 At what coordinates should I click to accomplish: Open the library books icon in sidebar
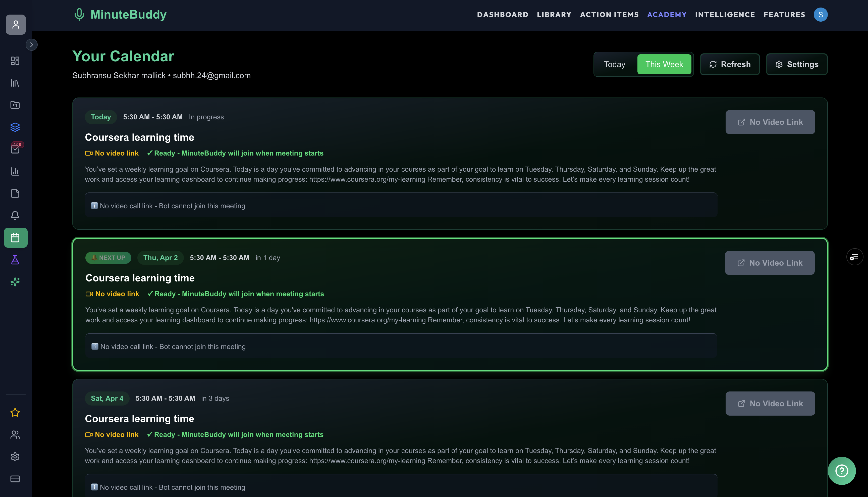(15, 83)
